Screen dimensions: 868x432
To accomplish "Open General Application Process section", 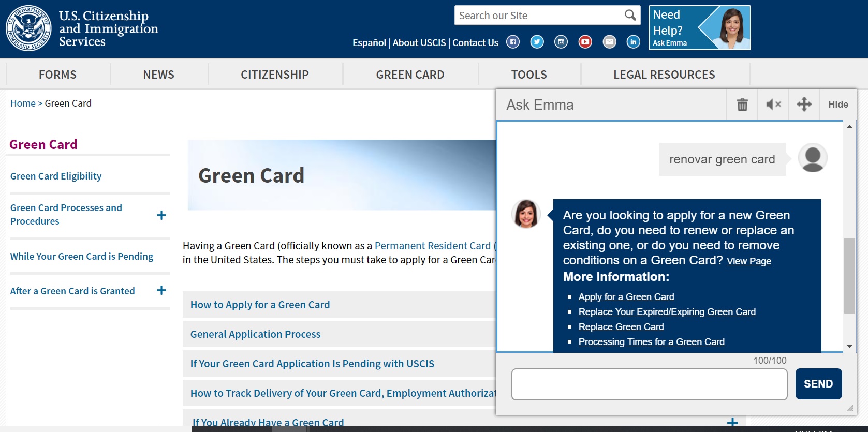I will 255,334.
